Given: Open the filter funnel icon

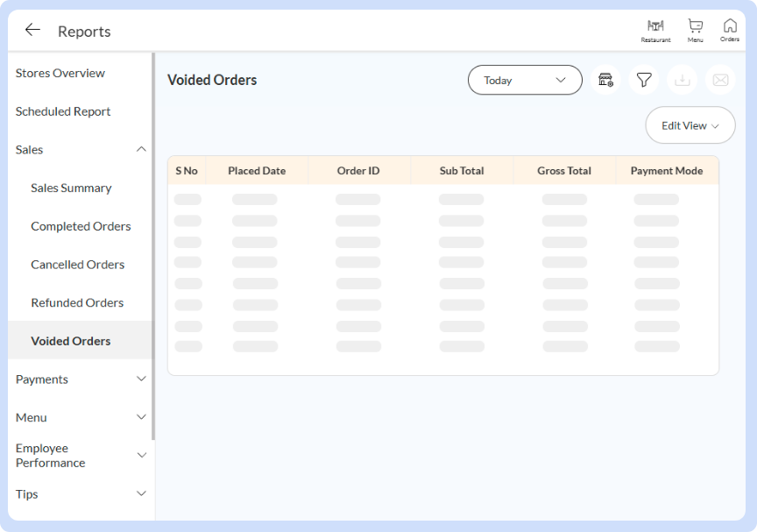Looking at the screenshot, I should coord(644,80).
